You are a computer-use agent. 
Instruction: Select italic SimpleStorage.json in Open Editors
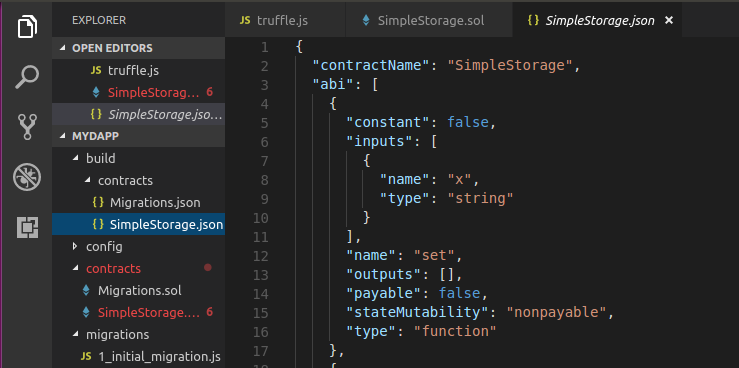[x=138, y=114]
